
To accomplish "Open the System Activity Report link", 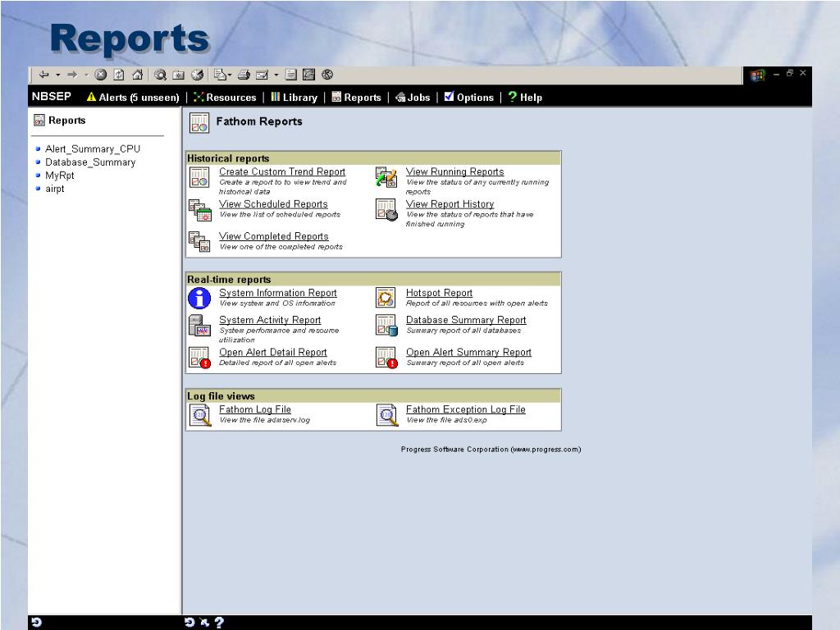I will coord(270,320).
